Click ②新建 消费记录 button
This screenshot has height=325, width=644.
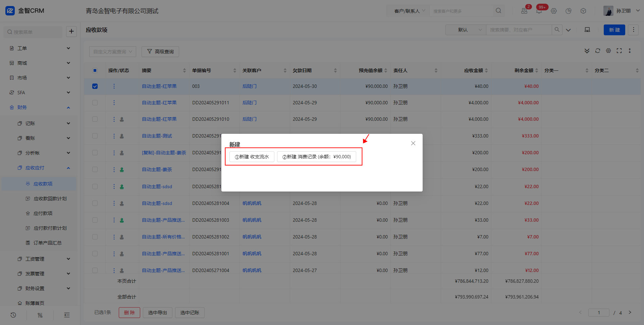[x=317, y=157]
